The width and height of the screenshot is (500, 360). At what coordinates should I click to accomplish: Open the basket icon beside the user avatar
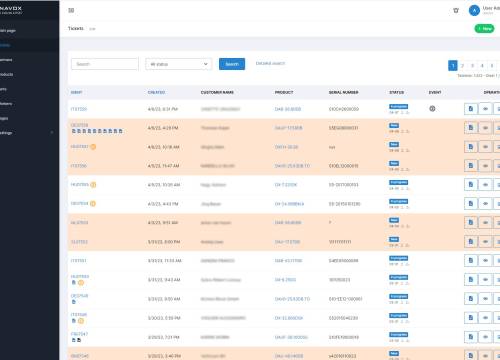[456, 11]
